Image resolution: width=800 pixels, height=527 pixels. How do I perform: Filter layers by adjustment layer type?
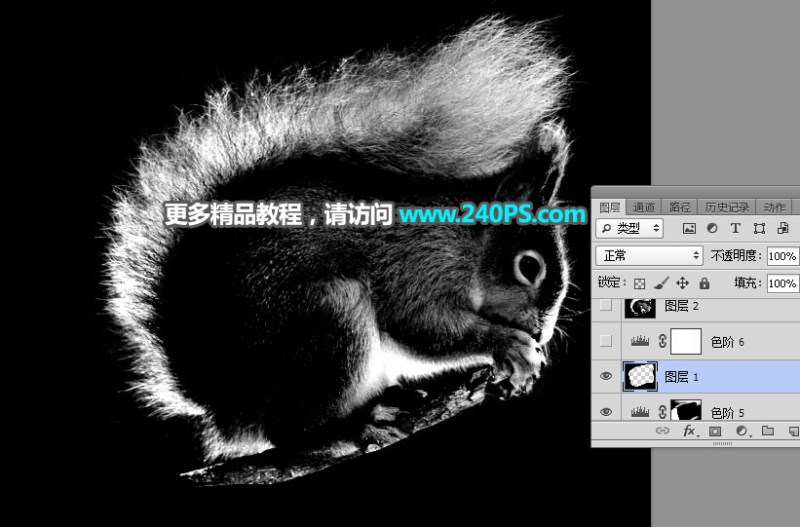pyautogui.click(x=712, y=229)
